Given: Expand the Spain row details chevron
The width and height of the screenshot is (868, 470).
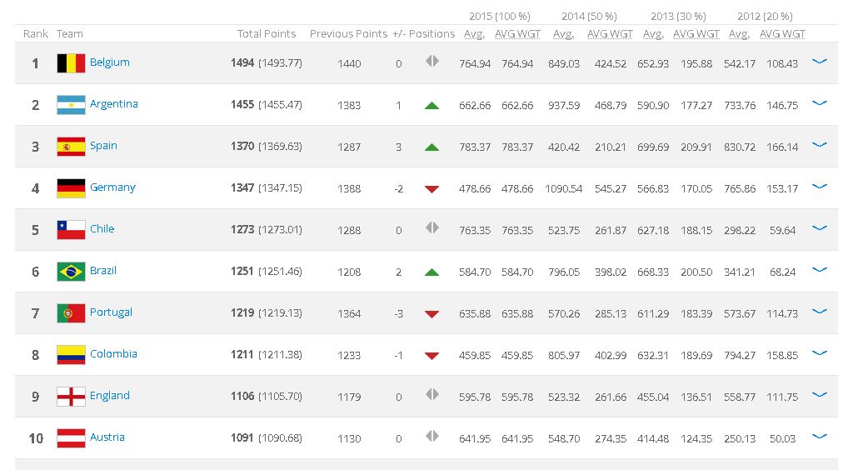Looking at the screenshot, I should point(819,145).
